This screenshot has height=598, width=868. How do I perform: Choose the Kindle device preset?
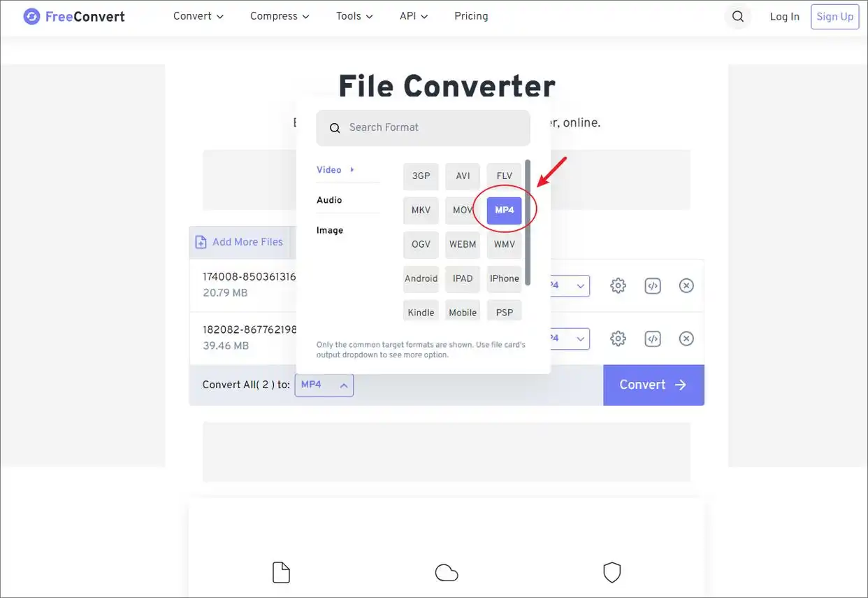(421, 311)
